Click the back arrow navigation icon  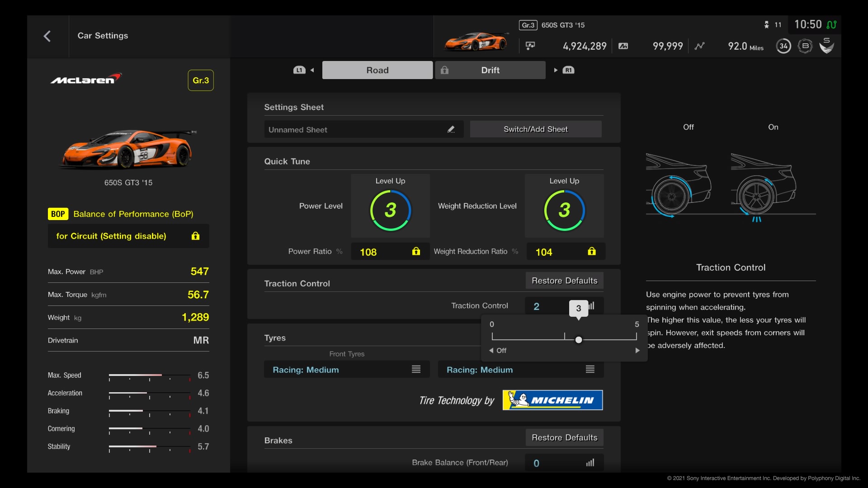pos(47,35)
